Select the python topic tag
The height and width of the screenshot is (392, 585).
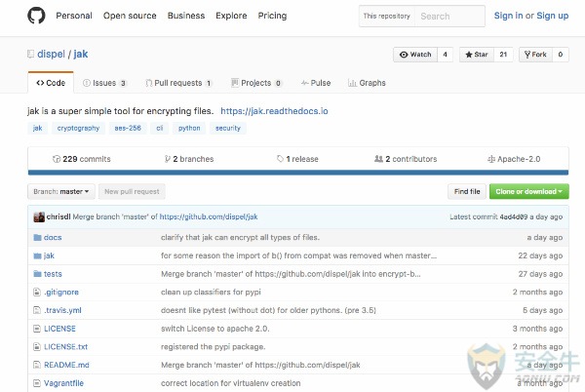tap(189, 129)
